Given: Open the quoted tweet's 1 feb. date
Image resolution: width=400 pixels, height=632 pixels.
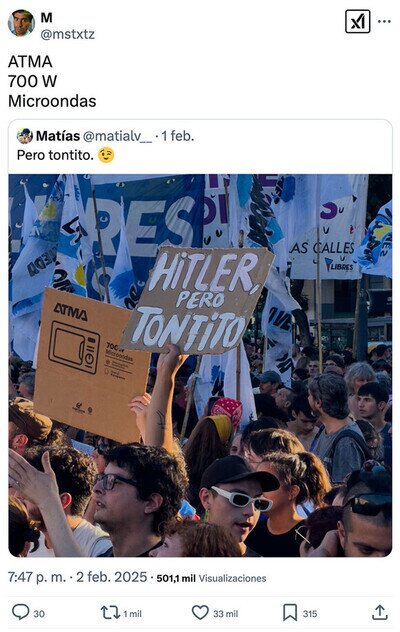Looking at the screenshot, I should click(x=178, y=136).
